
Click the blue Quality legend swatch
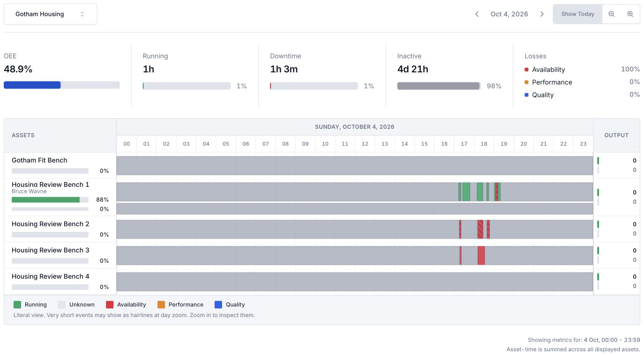coord(218,304)
